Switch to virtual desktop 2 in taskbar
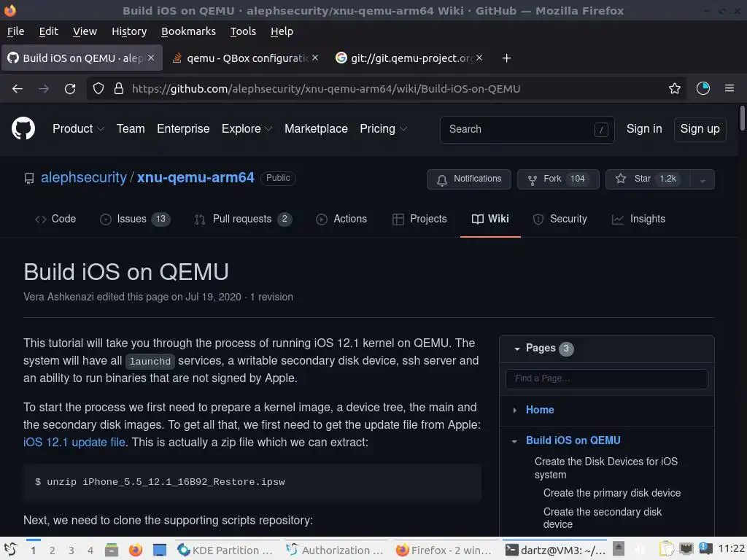Viewport: 747px width, 560px height. pos(52,551)
